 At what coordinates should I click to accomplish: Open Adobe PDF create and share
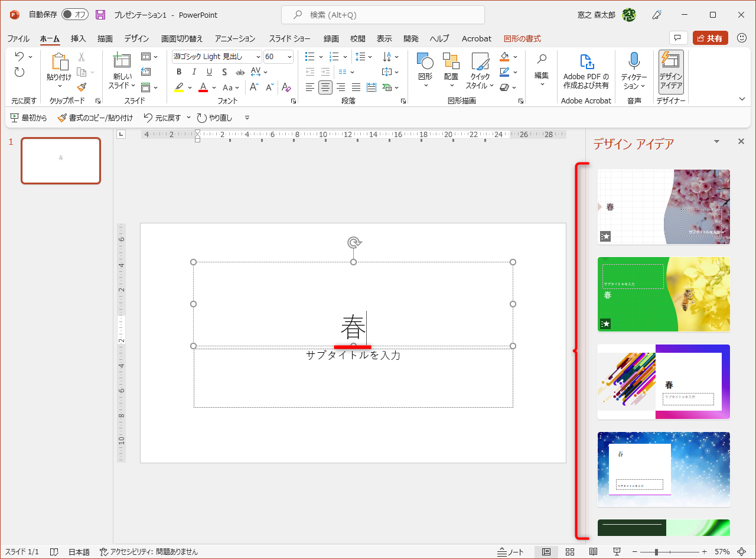pyautogui.click(x=586, y=71)
